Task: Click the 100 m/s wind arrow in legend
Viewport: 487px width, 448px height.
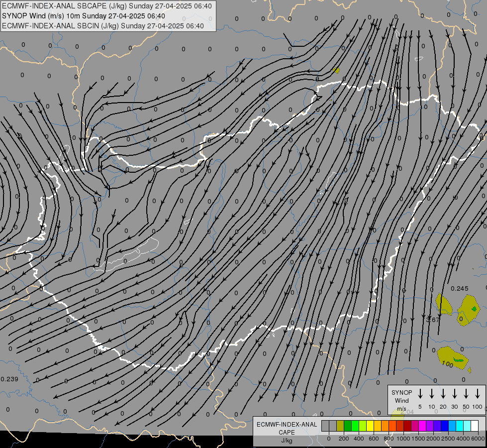Action: (478, 394)
